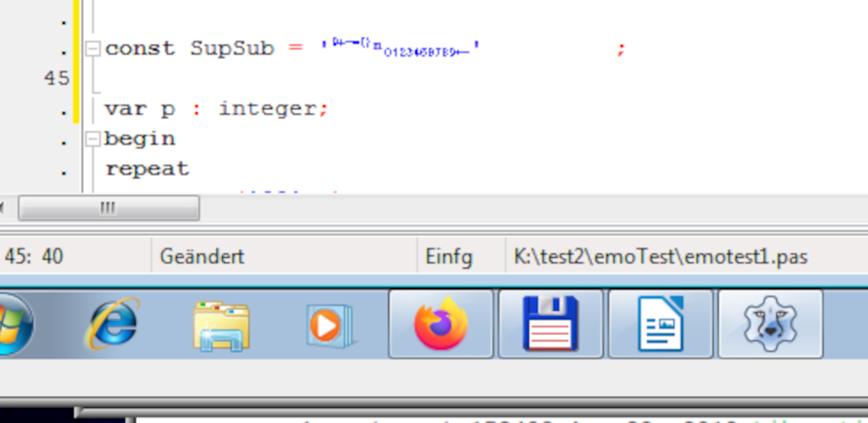
Task: Collapse the const SupSub fold marker
Action: point(92,50)
